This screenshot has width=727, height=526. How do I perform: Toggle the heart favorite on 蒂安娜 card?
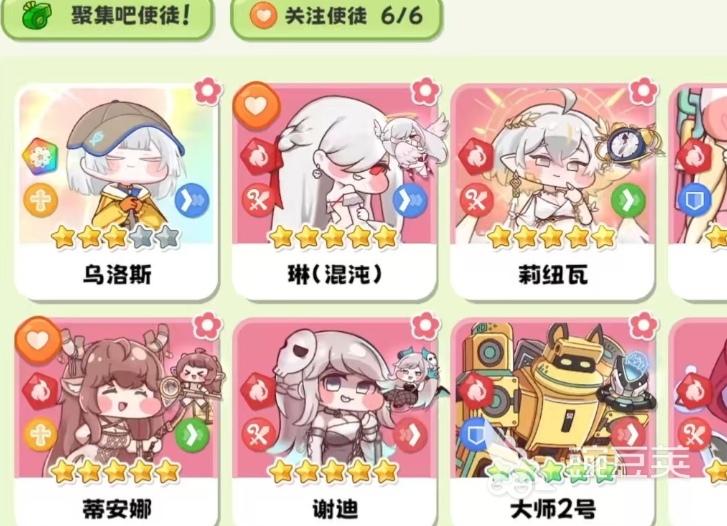point(38,340)
